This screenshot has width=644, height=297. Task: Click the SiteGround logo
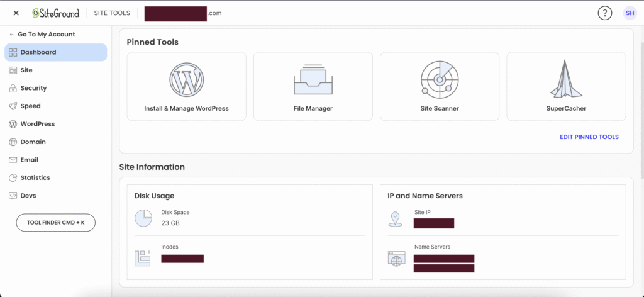click(56, 13)
